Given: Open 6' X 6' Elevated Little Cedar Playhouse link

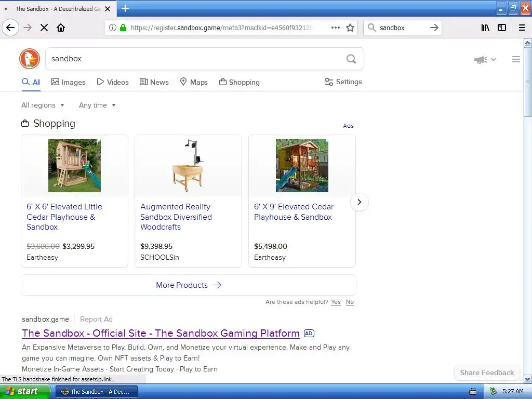Looking at the screenshot, I should (x=64, y=217).
